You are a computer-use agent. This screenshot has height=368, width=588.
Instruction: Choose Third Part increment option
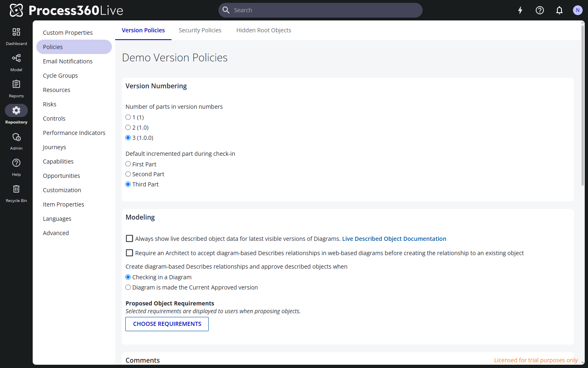(128, 184)
